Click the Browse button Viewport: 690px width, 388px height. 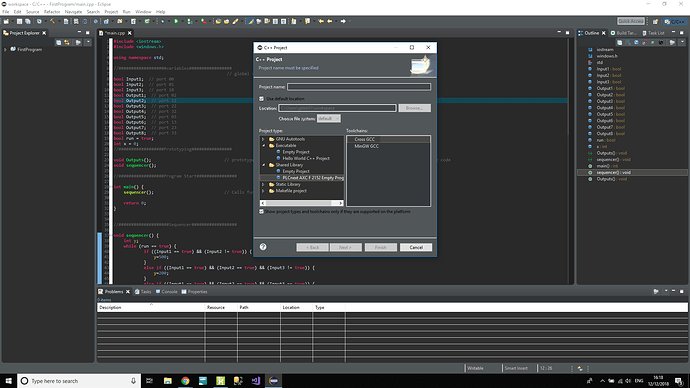[x=415, y=108]
